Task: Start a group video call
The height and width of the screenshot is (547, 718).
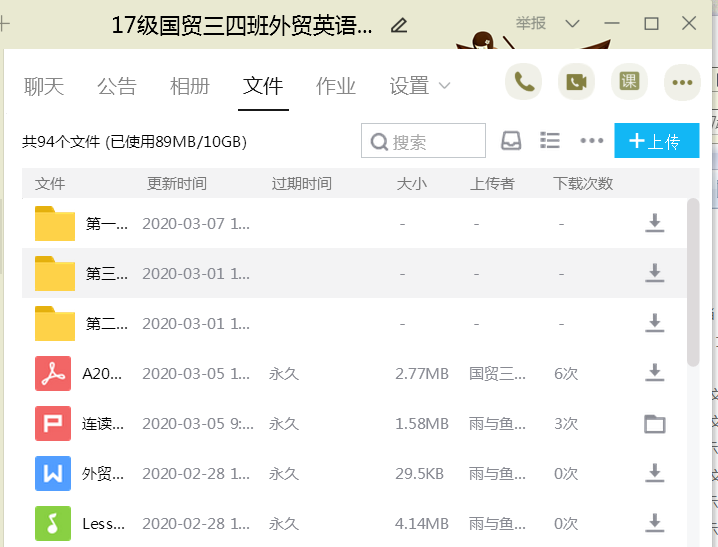Action: [576, 82]
